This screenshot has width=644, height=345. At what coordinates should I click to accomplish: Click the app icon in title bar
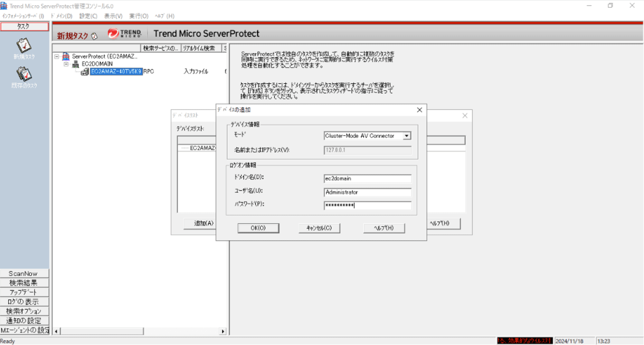(4, 5)
